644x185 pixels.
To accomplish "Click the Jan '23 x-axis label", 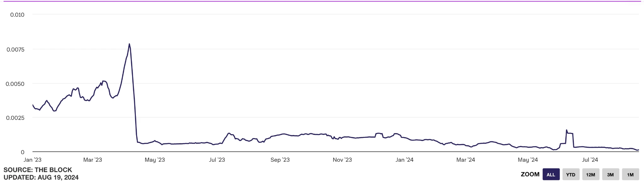I will pyautogui.click(x=32, y=160).
